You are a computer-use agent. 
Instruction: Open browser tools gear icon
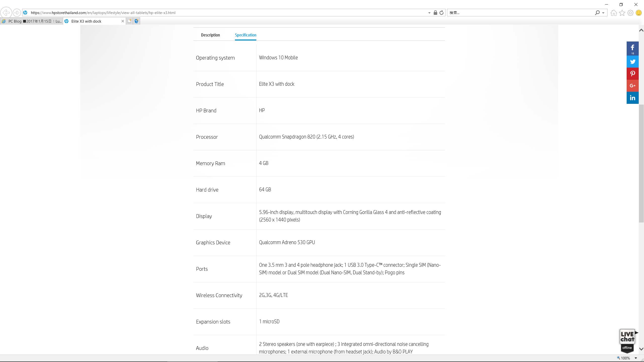(x=630, y=13)
